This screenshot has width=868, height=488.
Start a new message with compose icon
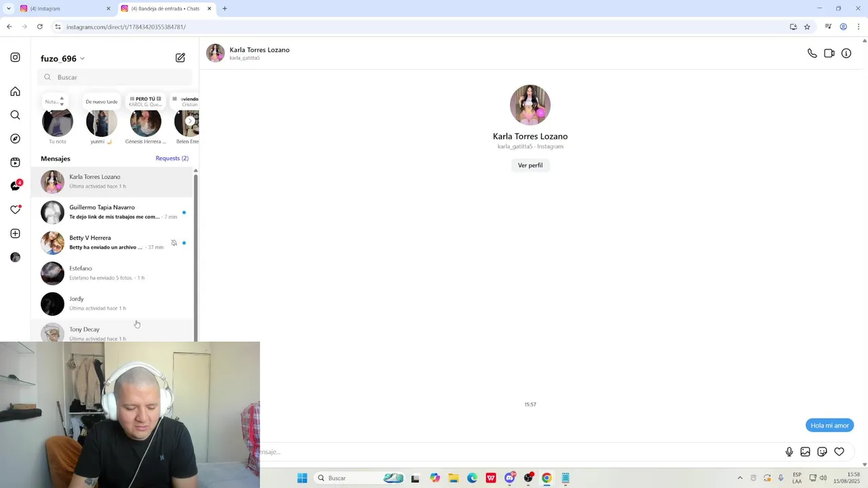coord(180,58)
